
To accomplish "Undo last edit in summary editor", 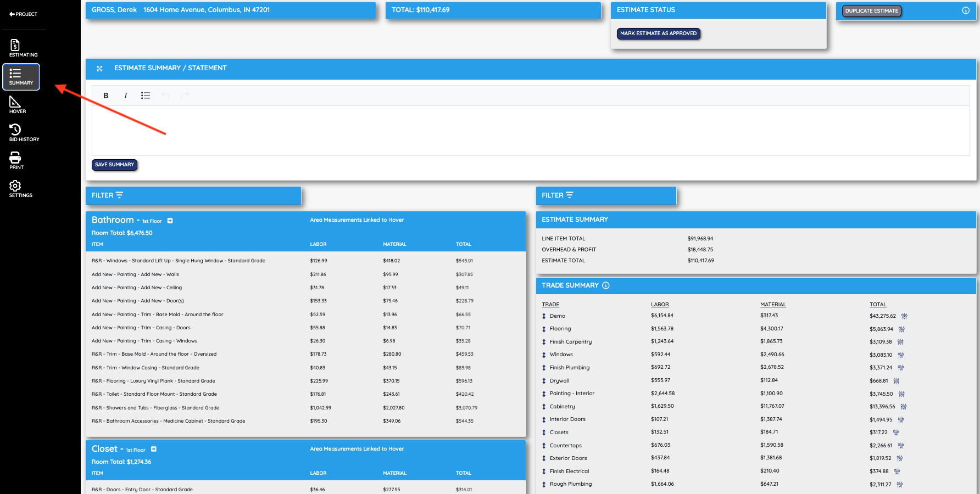I will [x=165, y=96].
